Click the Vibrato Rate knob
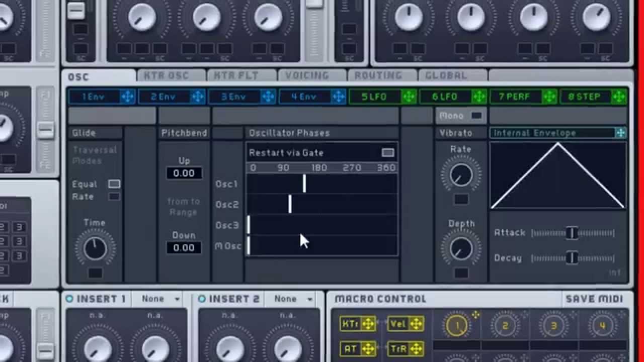 pyautogui.click(x=461, y=175)
